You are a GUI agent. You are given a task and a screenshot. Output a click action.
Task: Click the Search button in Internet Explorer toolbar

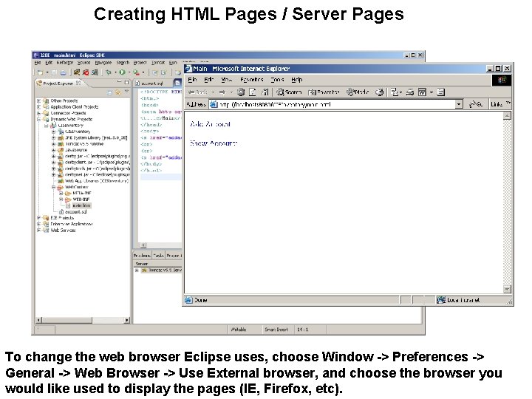pyautogui.click(x=289, y=92)
